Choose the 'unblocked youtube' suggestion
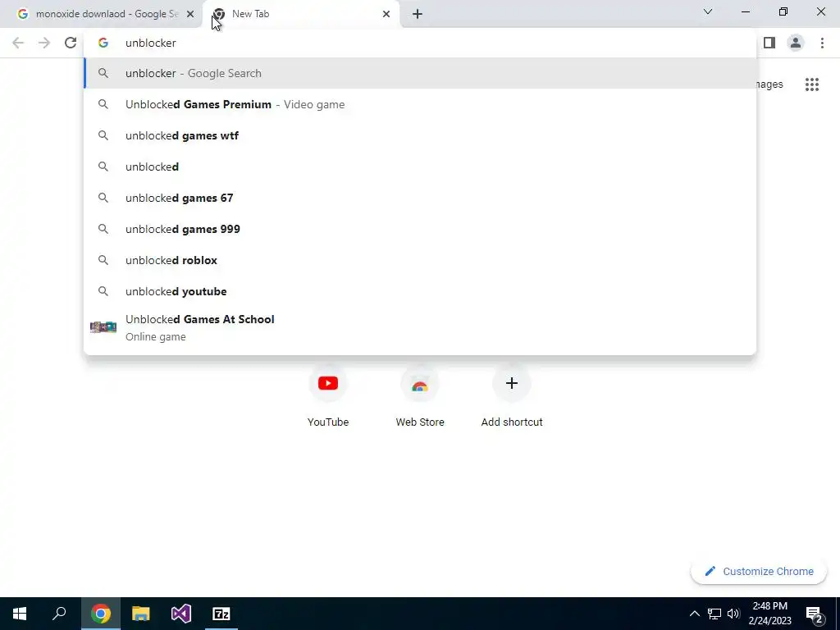Screen dimensions: 840x630 (x=420, y=291)
